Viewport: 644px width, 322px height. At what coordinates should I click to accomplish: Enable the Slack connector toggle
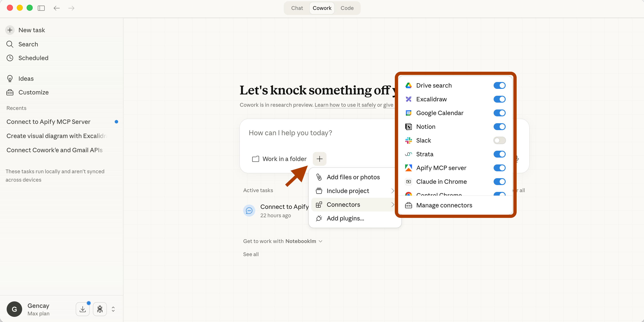point(499,140)
